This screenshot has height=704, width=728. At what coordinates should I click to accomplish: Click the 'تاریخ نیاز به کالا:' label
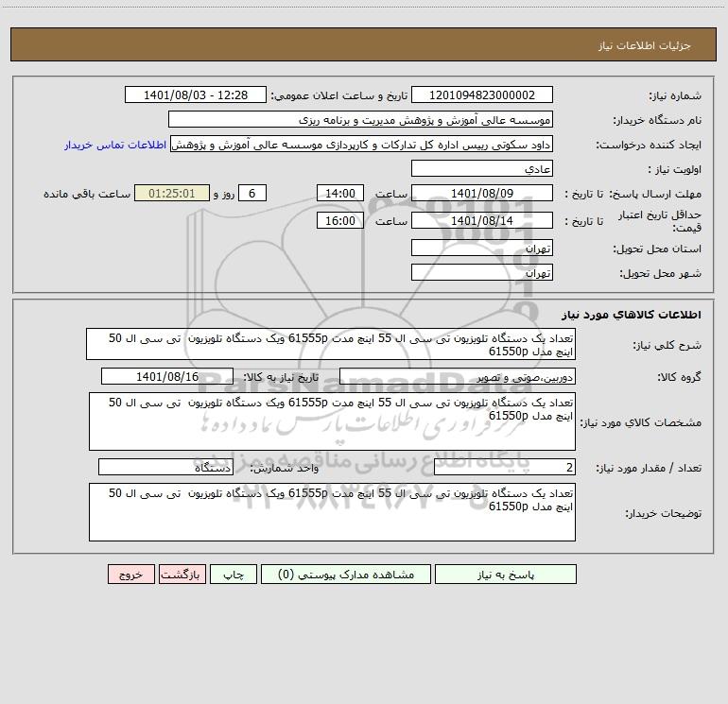281,377
